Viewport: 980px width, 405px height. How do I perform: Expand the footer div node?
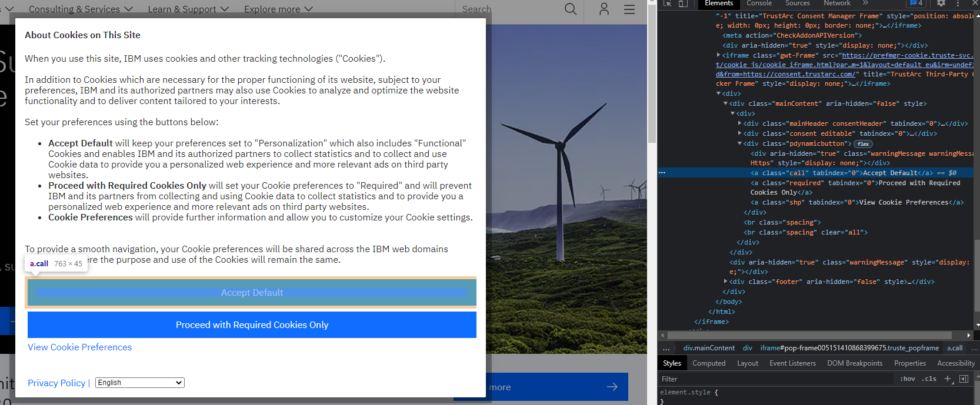726,282
